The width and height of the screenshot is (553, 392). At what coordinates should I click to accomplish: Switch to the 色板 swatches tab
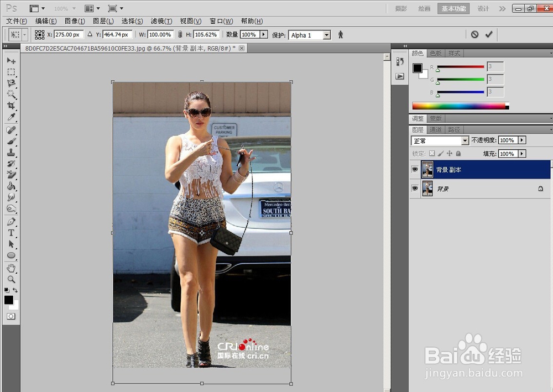pyautogui.click(x=436, y=53)
